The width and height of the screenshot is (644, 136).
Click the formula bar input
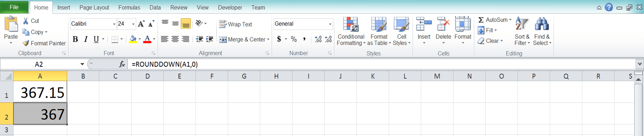click(x=382, y=64)
